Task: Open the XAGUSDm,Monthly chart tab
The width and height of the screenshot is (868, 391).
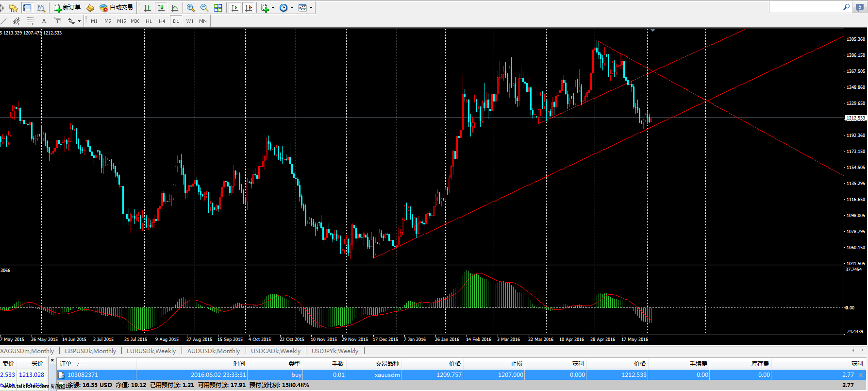Action: (x=27, y=351)
